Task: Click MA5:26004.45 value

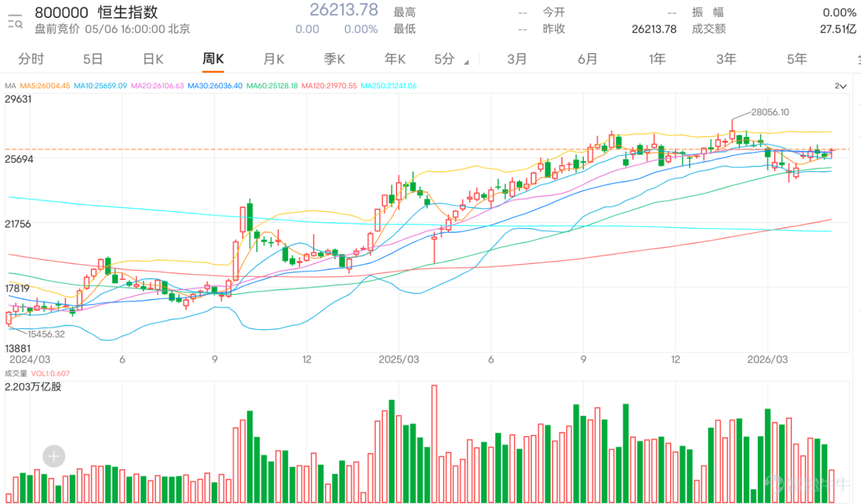Action: coord(45,86)
